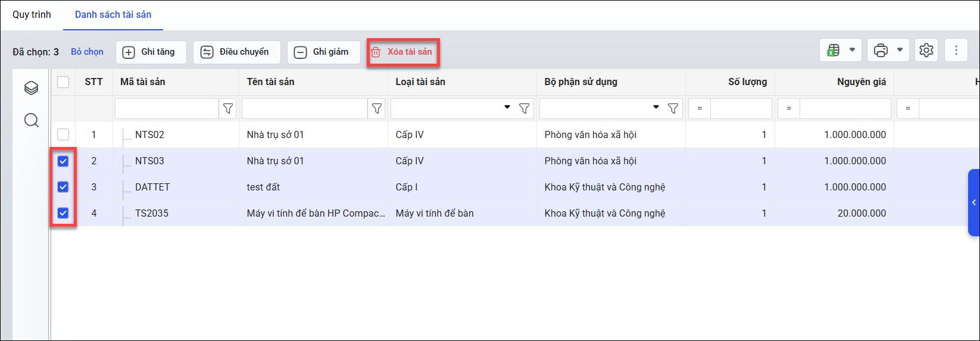980x341 pixels.
Task: Click filter funnel icon for Mã tài sản
Action: (x=228, y=108)
